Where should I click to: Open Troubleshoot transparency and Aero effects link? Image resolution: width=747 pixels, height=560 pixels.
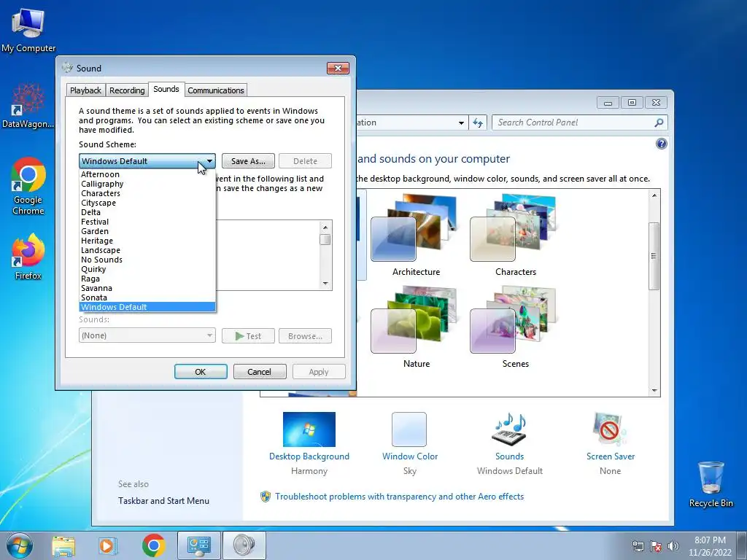tap(399, 497)
